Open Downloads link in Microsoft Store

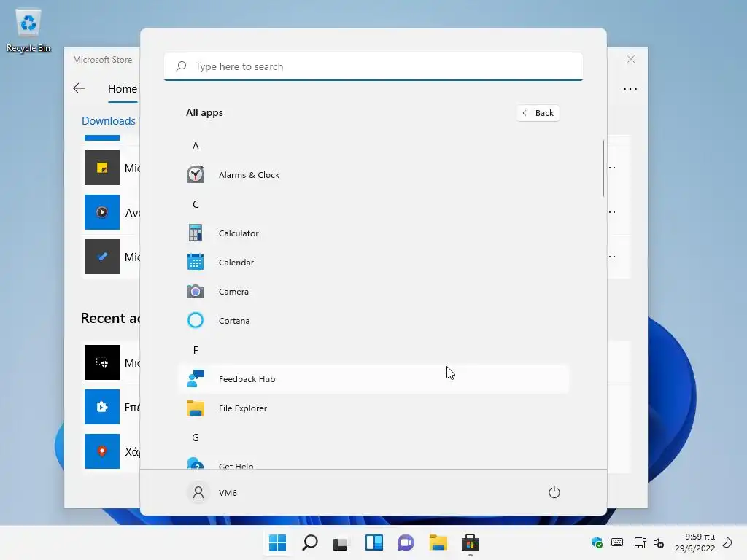[109, 120]
